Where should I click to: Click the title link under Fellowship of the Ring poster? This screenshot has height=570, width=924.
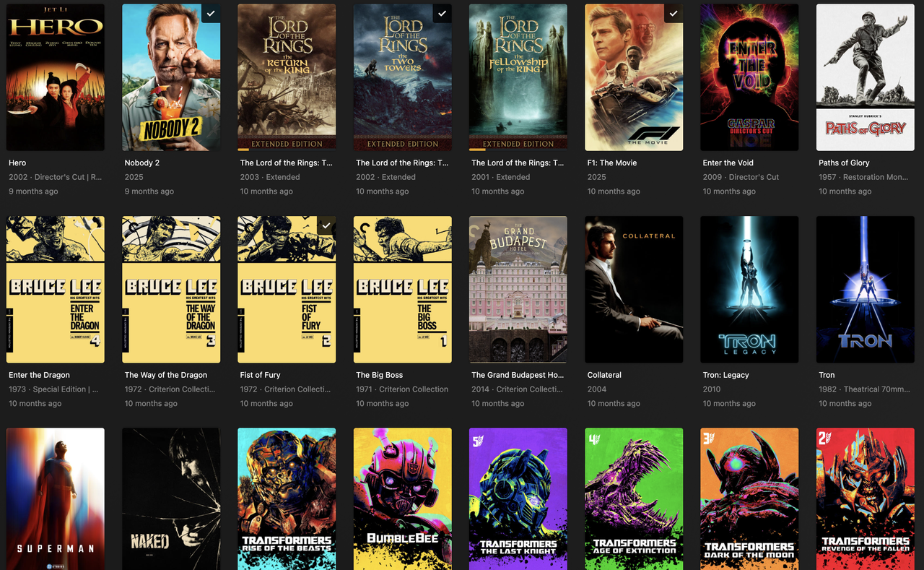[518, 163]
